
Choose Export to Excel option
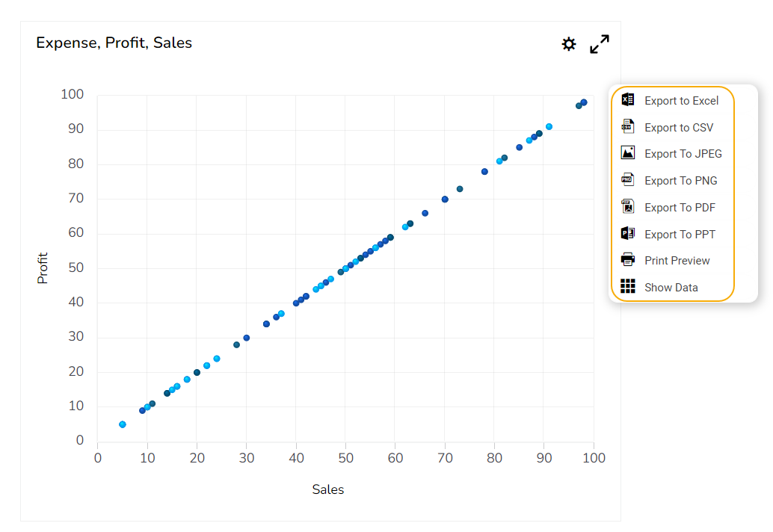681,101
